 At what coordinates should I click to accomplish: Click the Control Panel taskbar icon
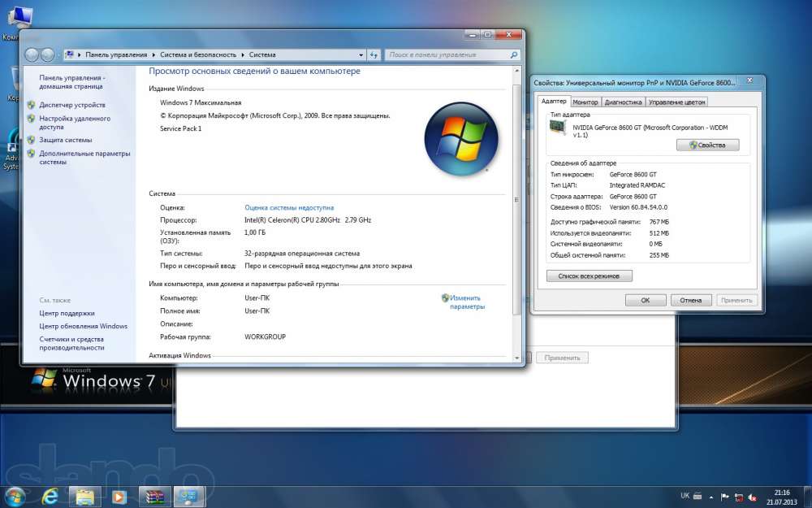click(x=189, y=497)
